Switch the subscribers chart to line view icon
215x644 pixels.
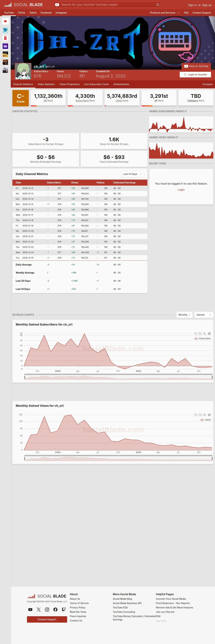[204, 334]
